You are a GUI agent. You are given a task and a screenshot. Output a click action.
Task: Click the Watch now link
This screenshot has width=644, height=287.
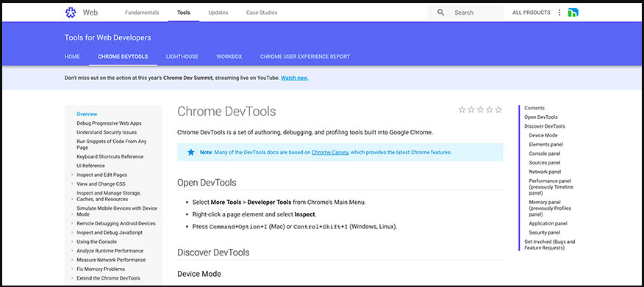click(295, 78)
